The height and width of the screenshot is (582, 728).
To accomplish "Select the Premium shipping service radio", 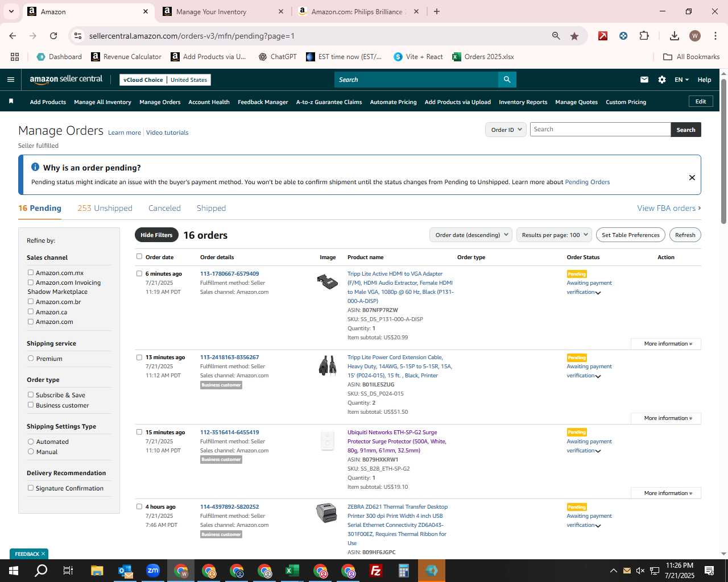I will pos(31,359).
